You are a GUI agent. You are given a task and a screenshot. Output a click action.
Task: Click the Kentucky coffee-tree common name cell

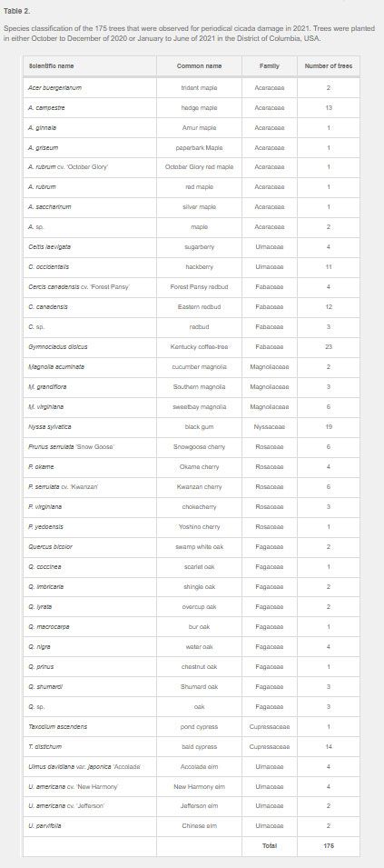pos(200,346)
